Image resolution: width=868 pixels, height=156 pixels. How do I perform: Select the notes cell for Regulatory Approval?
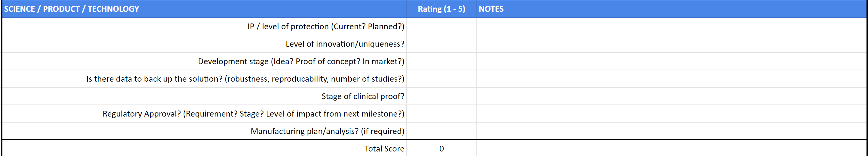(x=672, y=114)
